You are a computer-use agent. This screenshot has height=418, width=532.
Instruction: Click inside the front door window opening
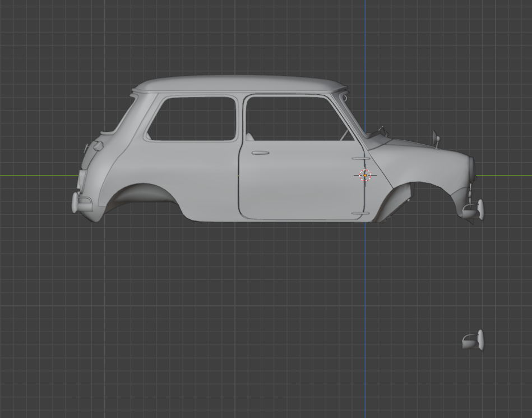[x=289, y=118]
